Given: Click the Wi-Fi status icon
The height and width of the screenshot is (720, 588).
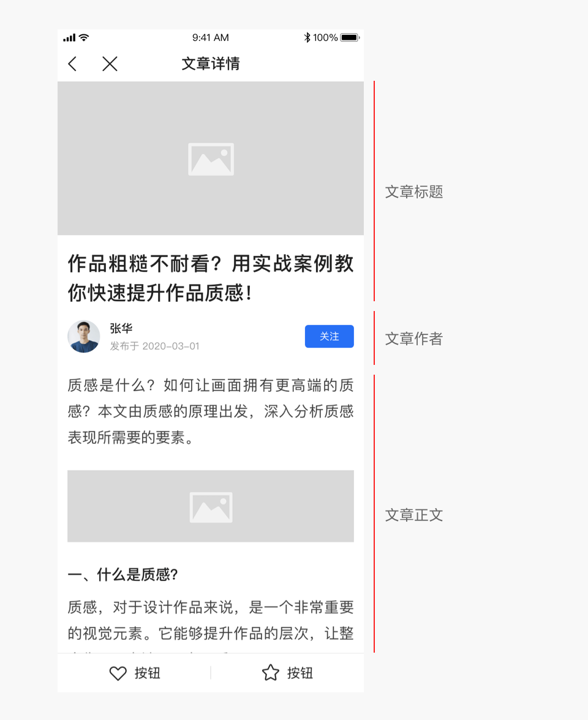Looking at the screenshot, I should point(84,38).
